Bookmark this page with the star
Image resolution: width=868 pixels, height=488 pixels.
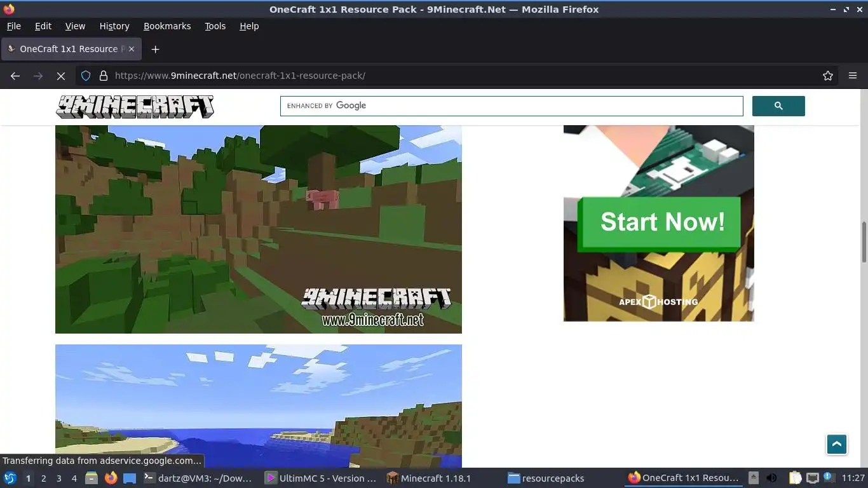828,76
